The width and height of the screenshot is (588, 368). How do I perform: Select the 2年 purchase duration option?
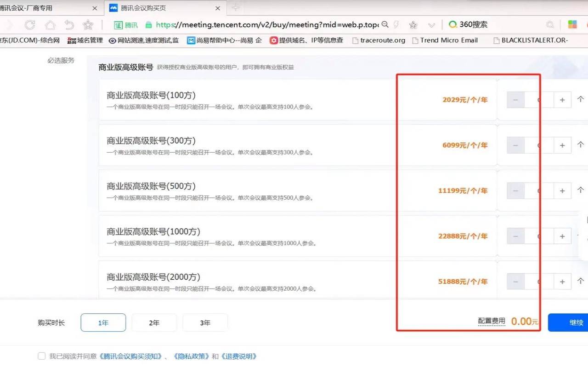[x=154, y=322]
